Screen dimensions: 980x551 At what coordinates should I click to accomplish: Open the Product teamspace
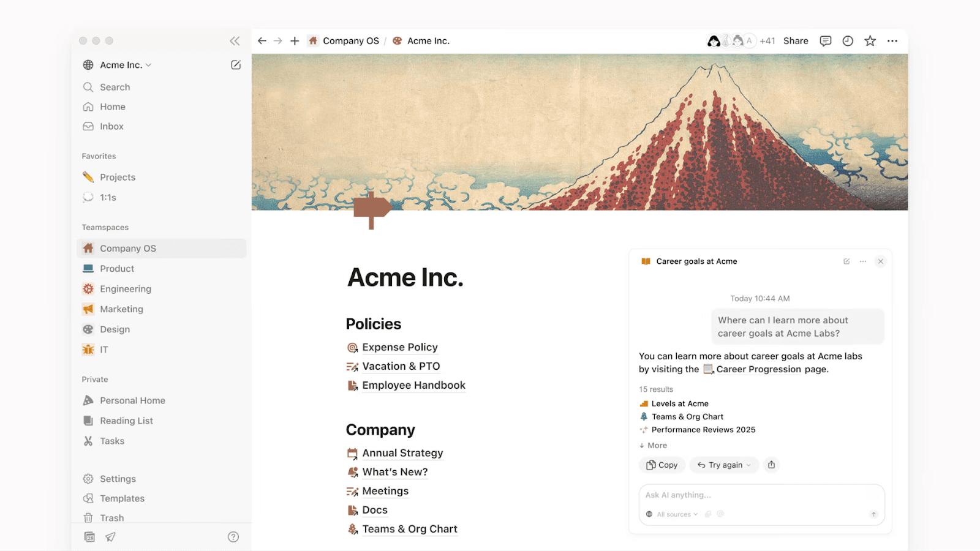(x=161, y=268)
